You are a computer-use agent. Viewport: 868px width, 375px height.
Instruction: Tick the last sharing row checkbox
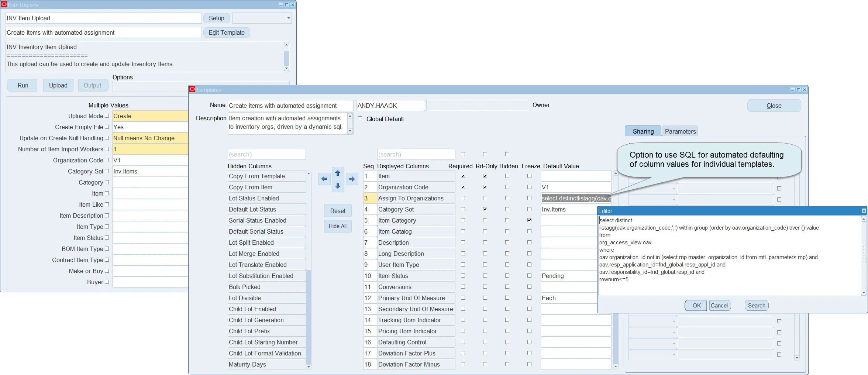point(779,354)
